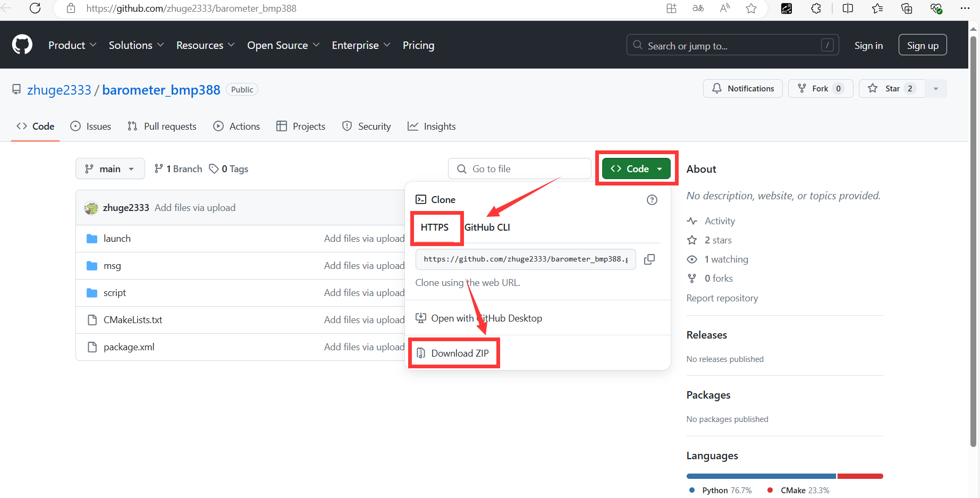Image resolution: width=980 pixels, height=498 pixels.
Task: Click the Notifications button
Action: pyautogui.click(x=743, y=89)
